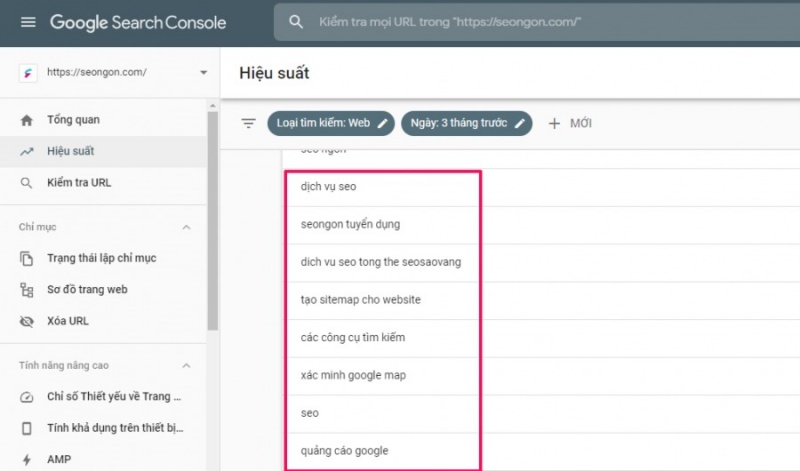Screen dimensions: 800x471
Task: Open the seongon.com property dropdown
Action: 204,72
